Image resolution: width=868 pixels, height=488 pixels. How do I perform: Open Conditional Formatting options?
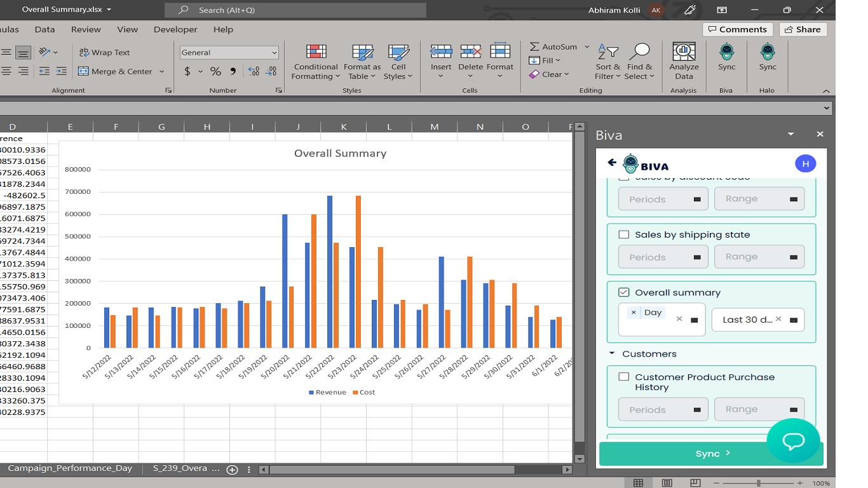(x=315, y=62)
